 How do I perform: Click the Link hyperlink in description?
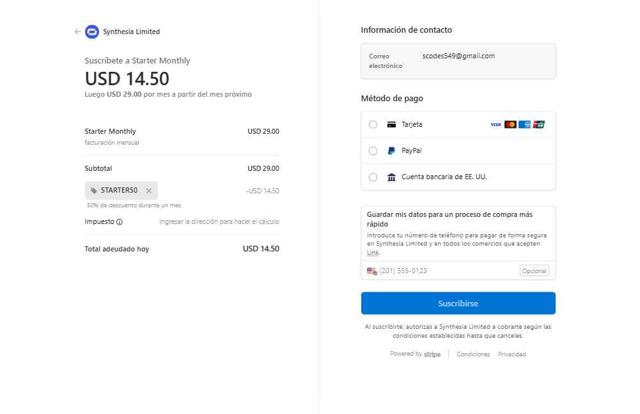point(372,253)
